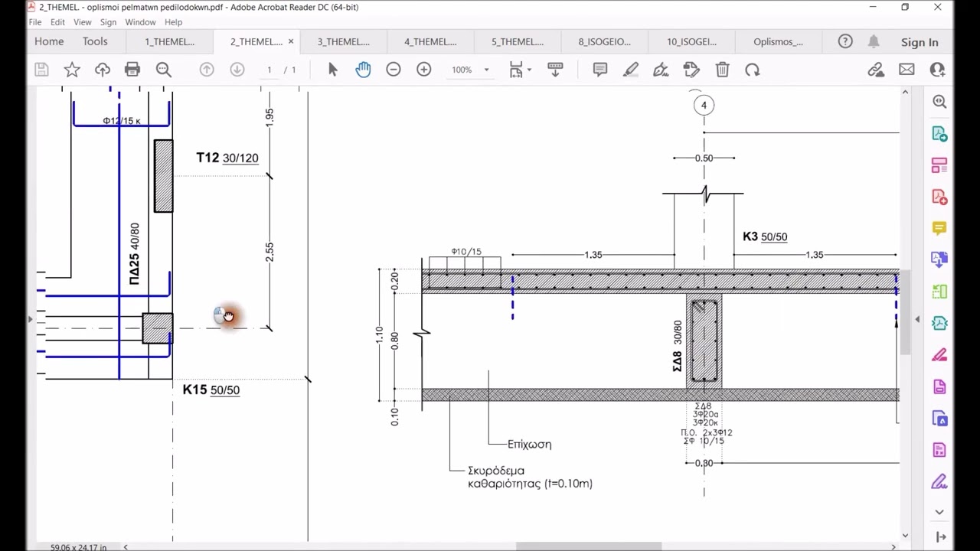Switch to the 3_THEMEL... tab

344,41
